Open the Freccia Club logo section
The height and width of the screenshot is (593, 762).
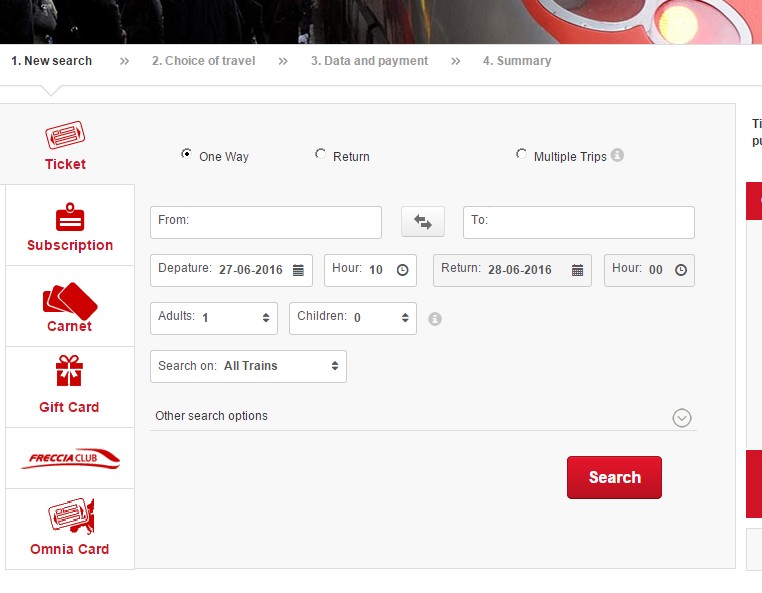70,459
